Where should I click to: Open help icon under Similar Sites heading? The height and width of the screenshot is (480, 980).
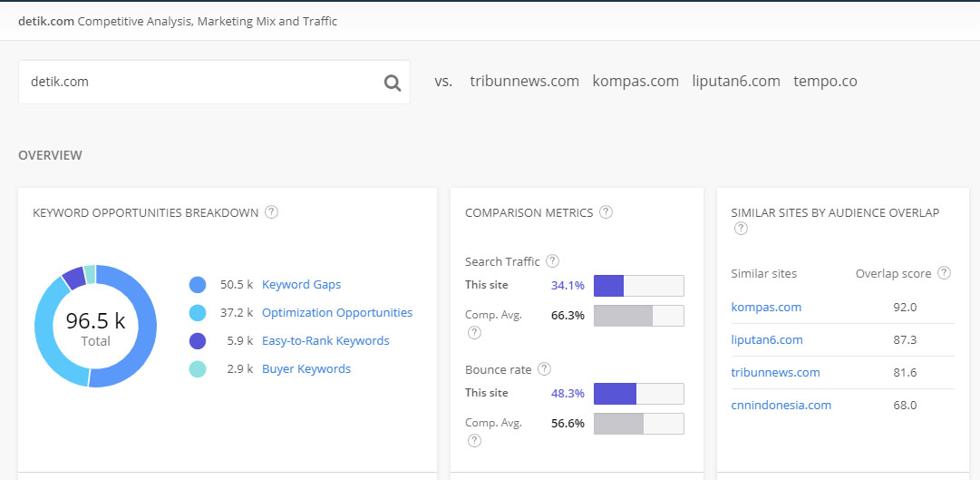(741, 229)
